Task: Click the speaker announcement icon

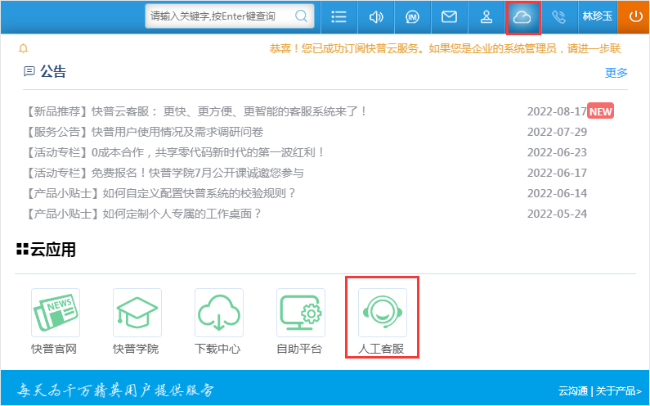Action: 376,17
